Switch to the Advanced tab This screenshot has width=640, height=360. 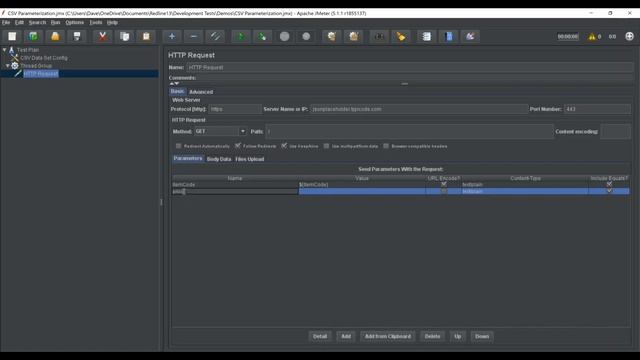point(201,92)
